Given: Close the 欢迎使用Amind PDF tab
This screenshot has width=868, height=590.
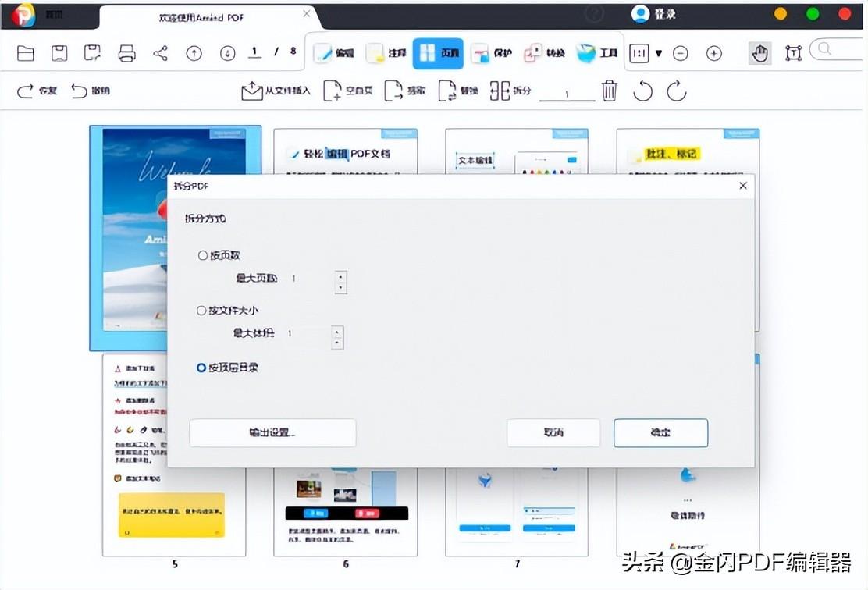Looking at the screenshot, I should point(306,14).
